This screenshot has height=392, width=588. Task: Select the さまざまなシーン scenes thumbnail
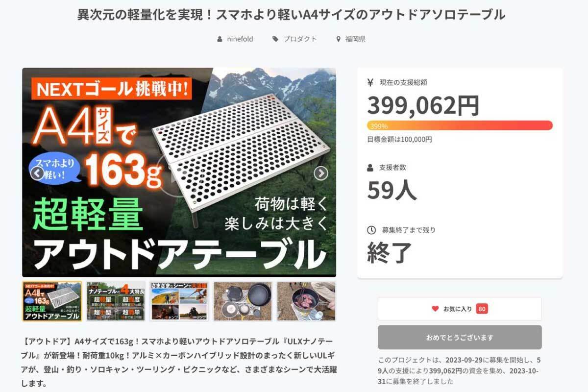point(179,301)
